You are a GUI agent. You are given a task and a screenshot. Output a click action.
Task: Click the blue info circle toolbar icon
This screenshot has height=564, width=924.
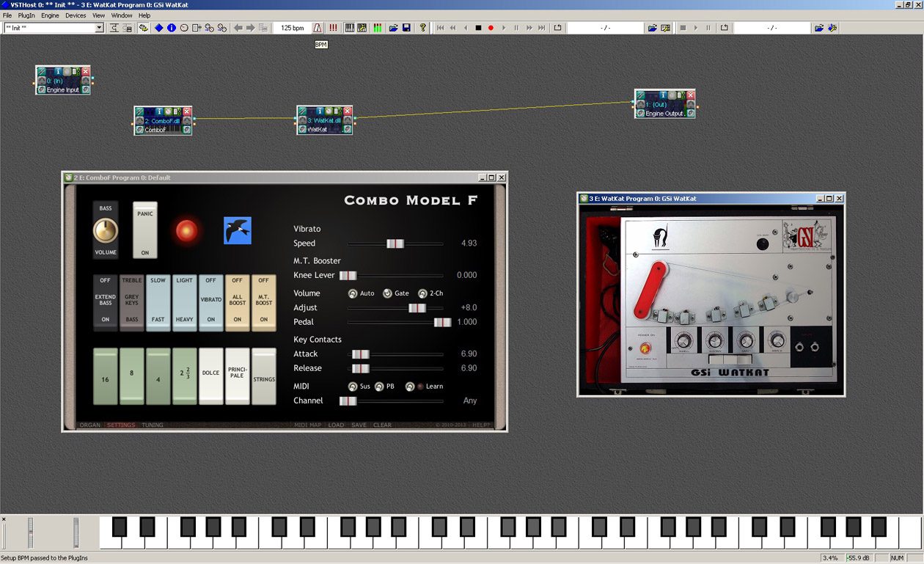[x=172, y=28]
